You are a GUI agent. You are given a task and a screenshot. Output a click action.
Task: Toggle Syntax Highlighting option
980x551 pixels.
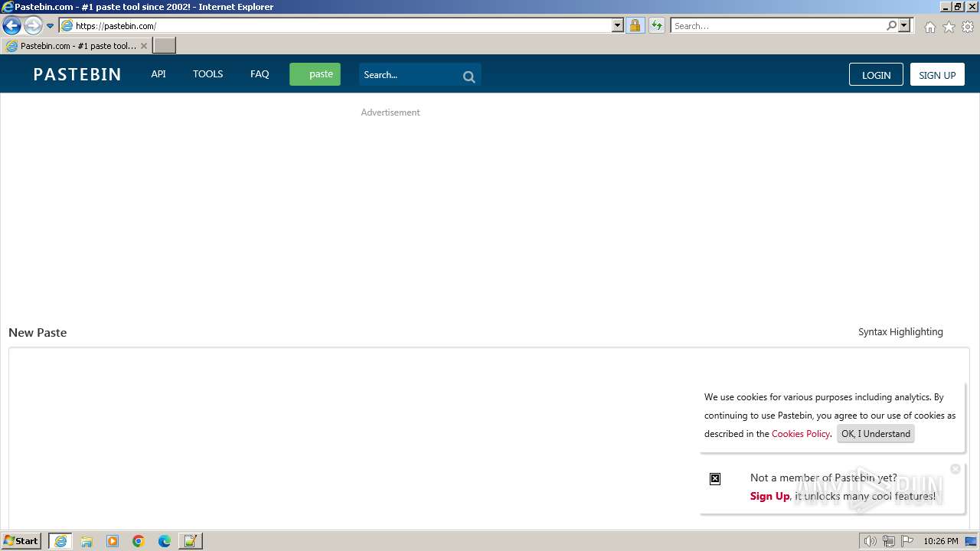pyautogui.click(x=900, y=332)
